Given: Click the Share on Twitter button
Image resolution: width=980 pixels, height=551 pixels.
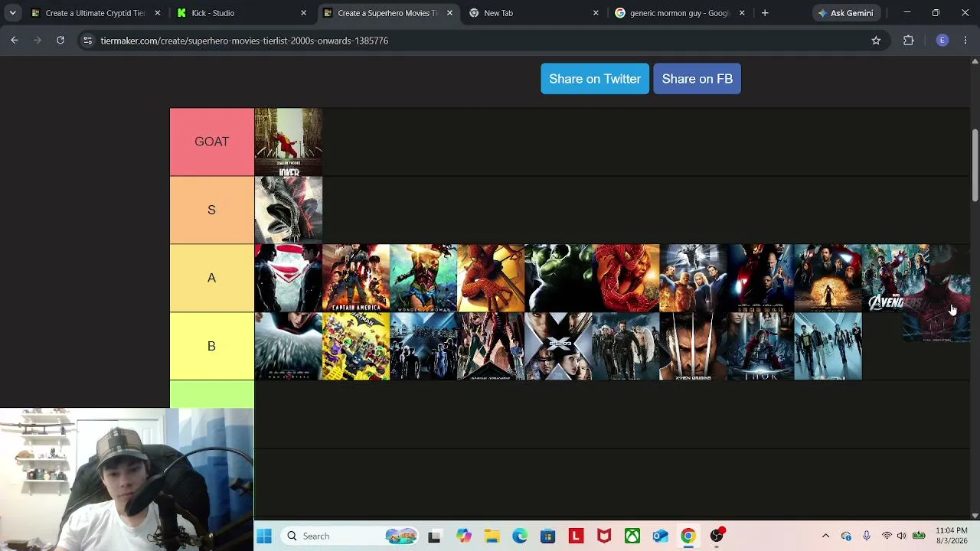Looking at the screenshot, I should tap(595, 79).
